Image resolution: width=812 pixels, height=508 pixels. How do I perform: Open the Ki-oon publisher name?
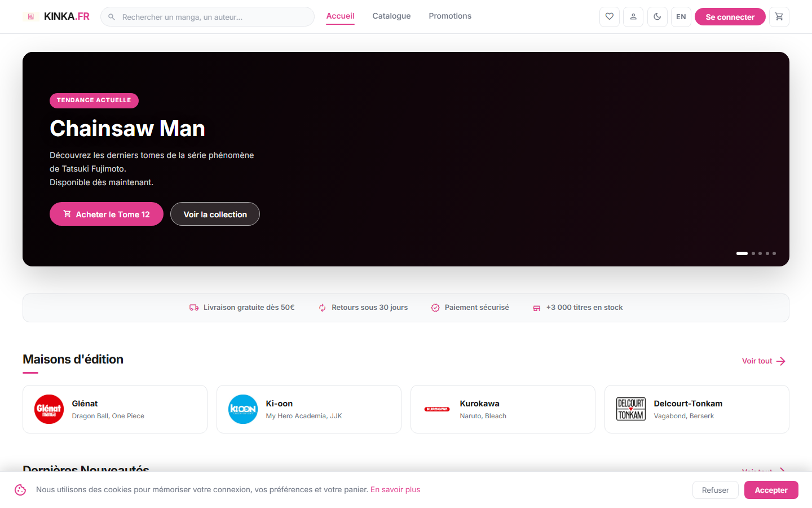point(280,404)
